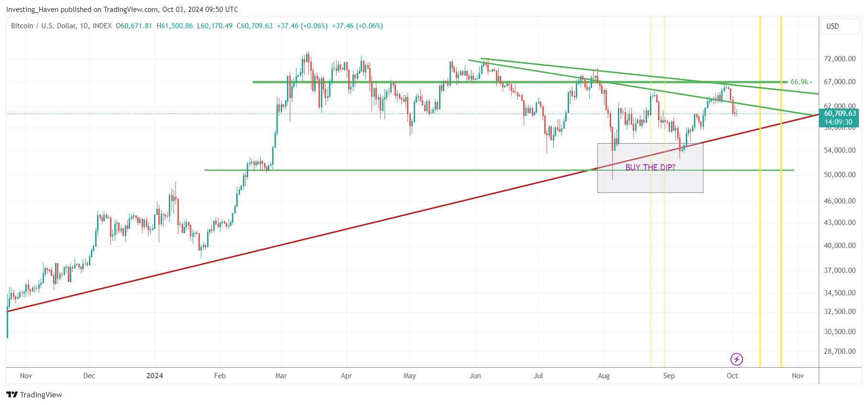The height and width of the screenshot is (405, 868).
Task: Click the Sep label on time axis
Action: (669, 376)
